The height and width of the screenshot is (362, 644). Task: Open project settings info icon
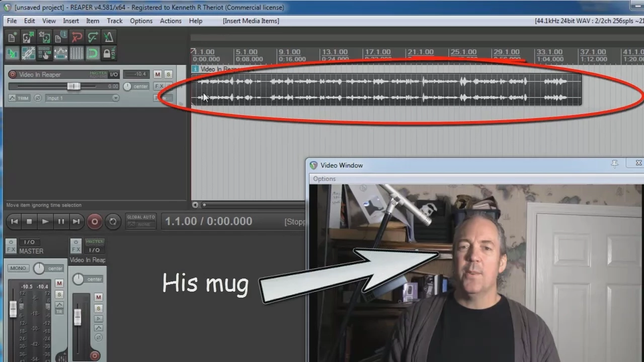(x=60, y=37)
